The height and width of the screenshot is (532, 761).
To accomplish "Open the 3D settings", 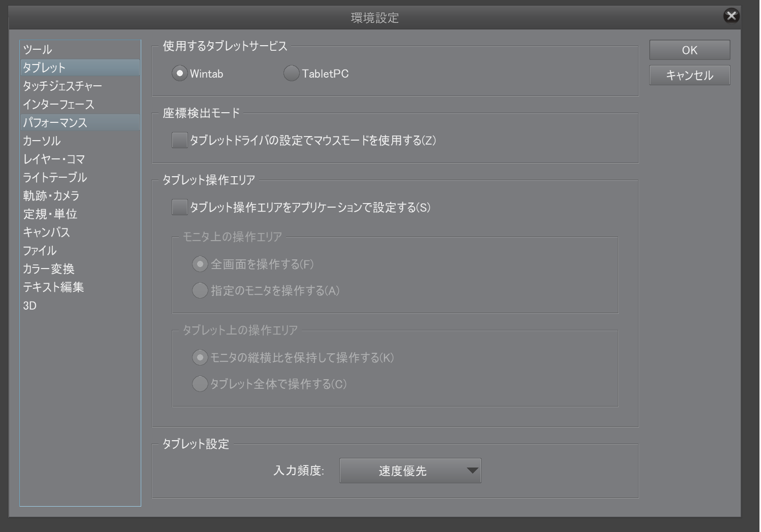I will click(x=80, y=306).
